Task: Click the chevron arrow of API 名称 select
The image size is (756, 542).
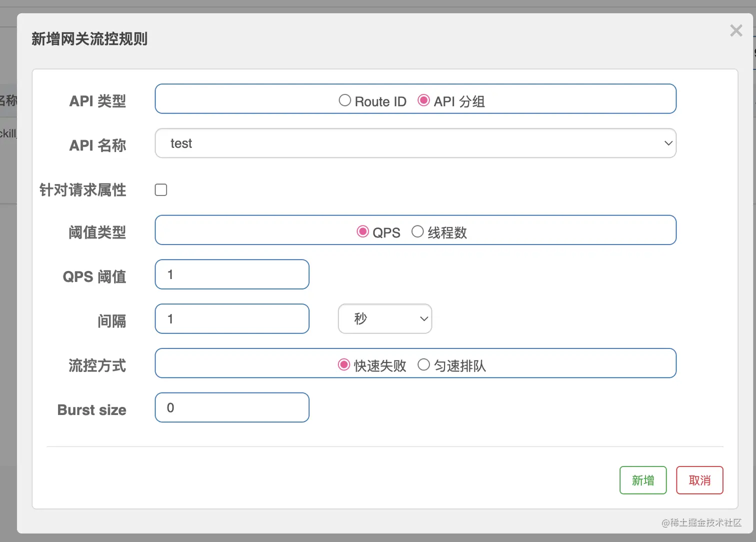Action: pos(668,143)
